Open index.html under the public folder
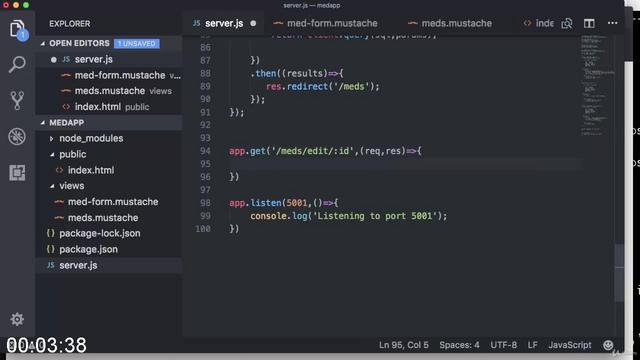This screenshot has height=360, width=640. click(109, 170)
